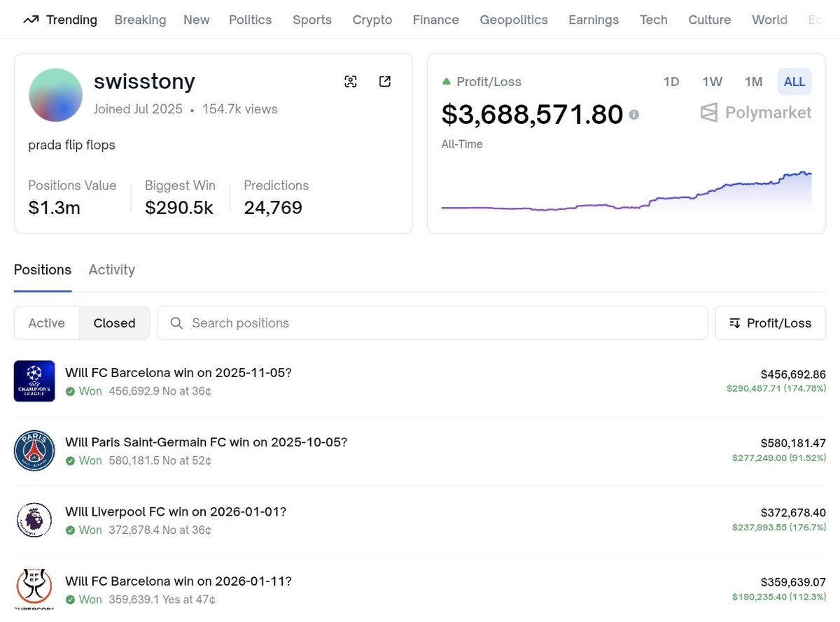Open the Crypto category
Image resolution: width=840 pixels, height=622 pixels.
click(x=372, y=20)
